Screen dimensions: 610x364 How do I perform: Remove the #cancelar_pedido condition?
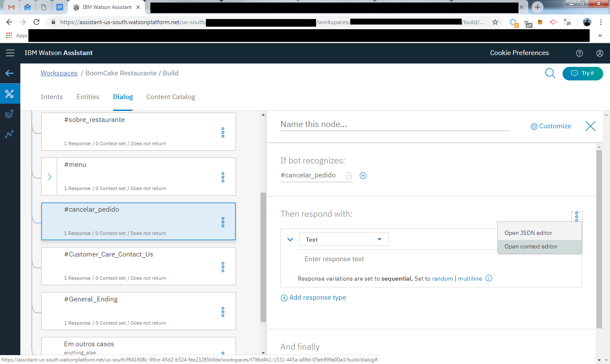(x=349, y=176)
